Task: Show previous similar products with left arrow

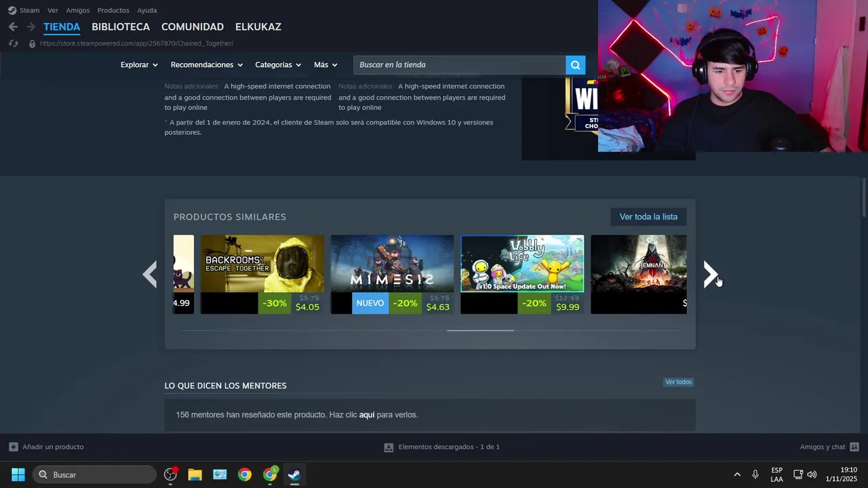Action: [150, 274]
